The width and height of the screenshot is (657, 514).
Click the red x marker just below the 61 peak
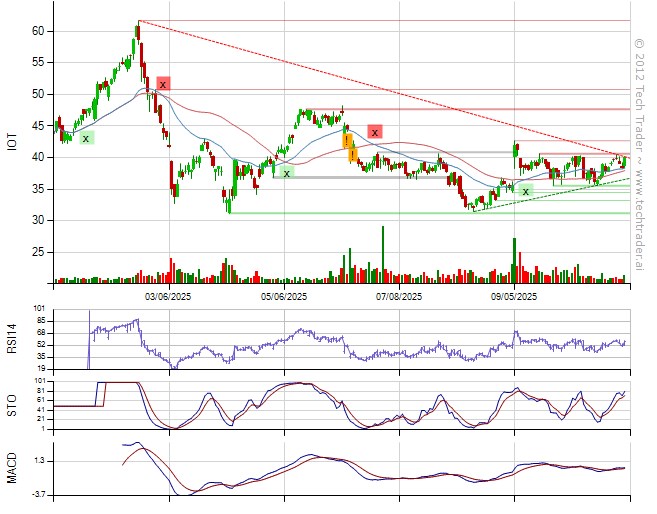163,84
